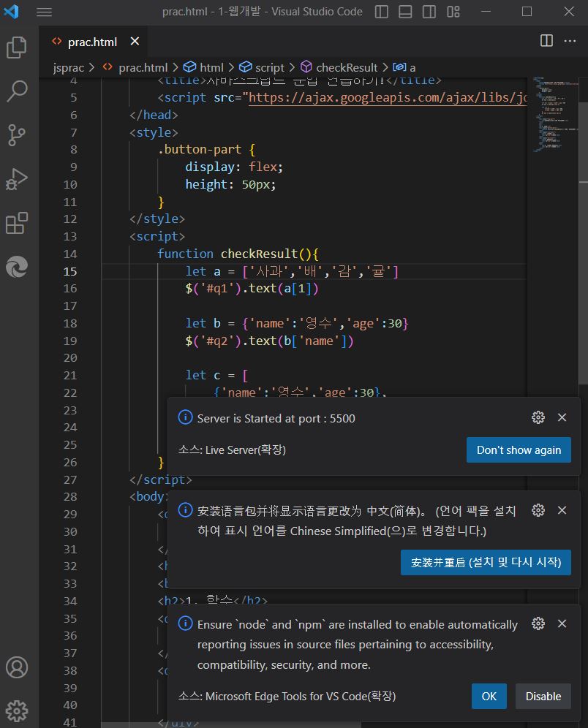Click the closing </style> tag line

(157, 219)
